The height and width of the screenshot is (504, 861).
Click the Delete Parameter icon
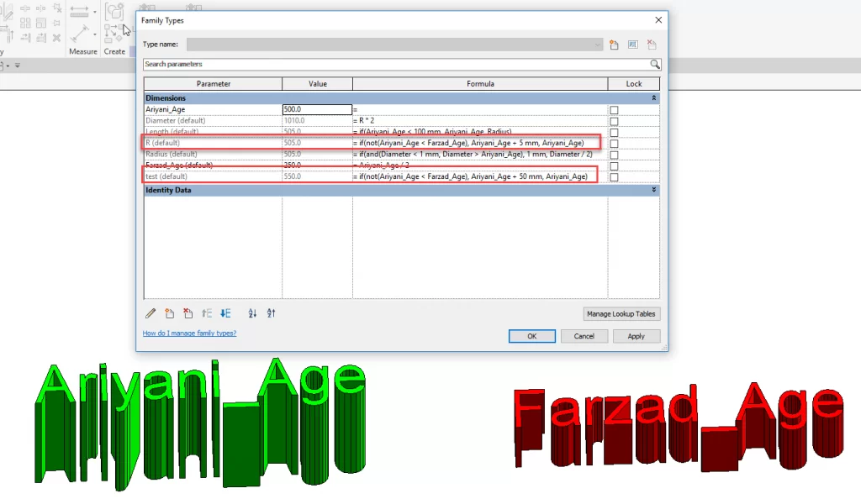click(188, 313)
